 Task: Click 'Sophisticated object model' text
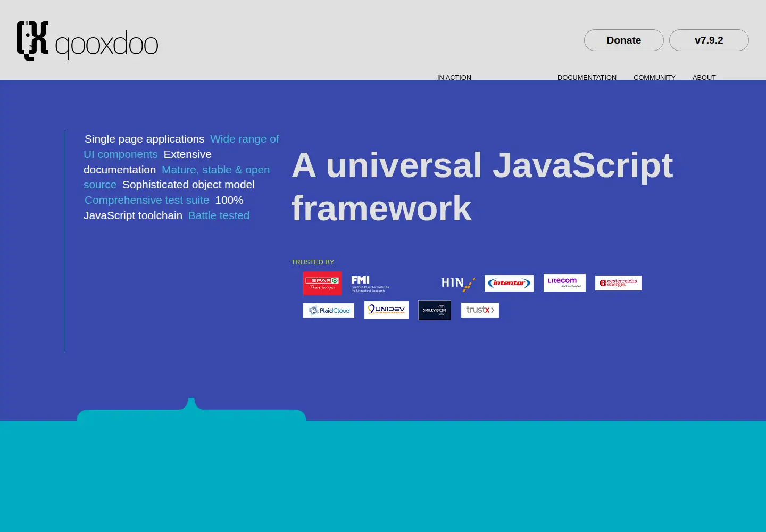coord(188,185)
